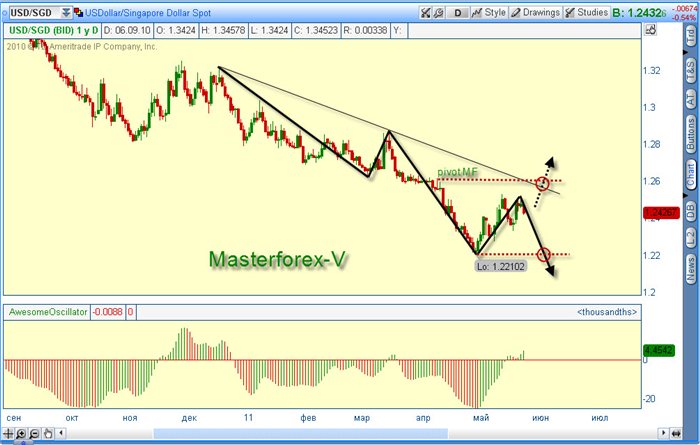The image size is (700, 445).
Task: Select the crosshair cursor tool
Action: pyautogui.click(x=8, y=433)
